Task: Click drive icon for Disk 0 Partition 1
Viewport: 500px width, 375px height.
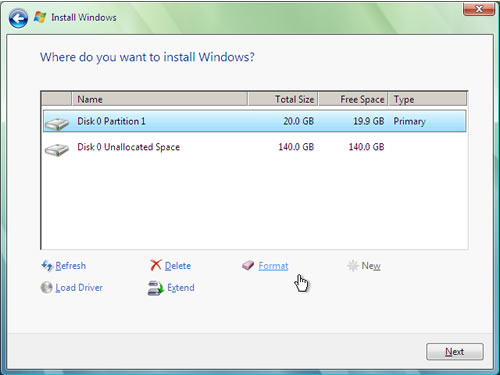Action: [57, 124]
